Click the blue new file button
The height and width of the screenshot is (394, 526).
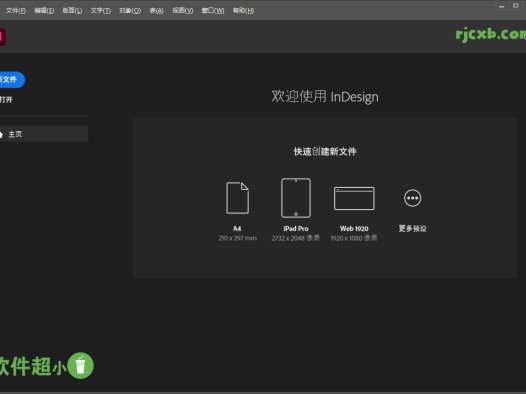(x=11, y=80)
